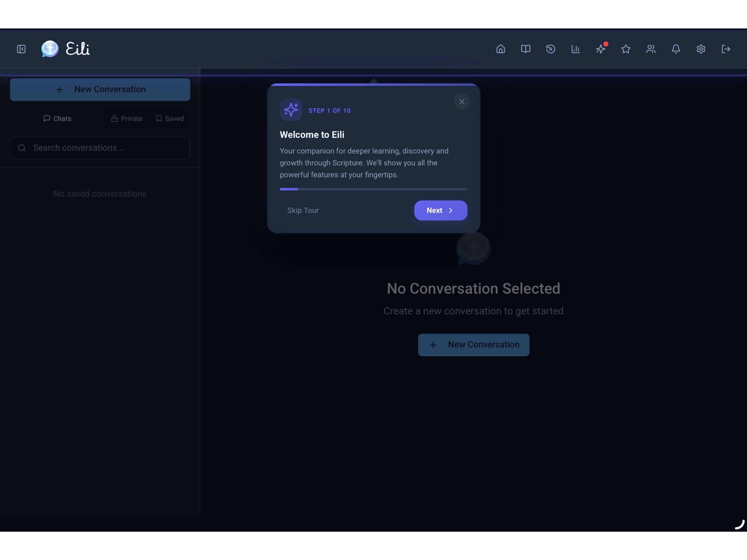This screenshot has width=747, height=560.
Task: Click the dimmed chat bubble illustration
Action: [x=474, y=248]
